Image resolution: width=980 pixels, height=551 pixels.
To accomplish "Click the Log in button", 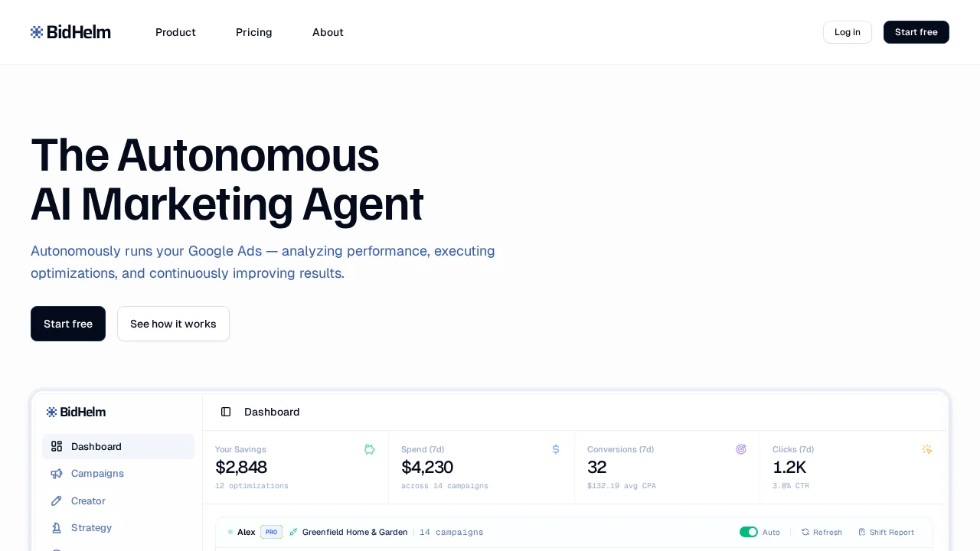I will 847,32.
